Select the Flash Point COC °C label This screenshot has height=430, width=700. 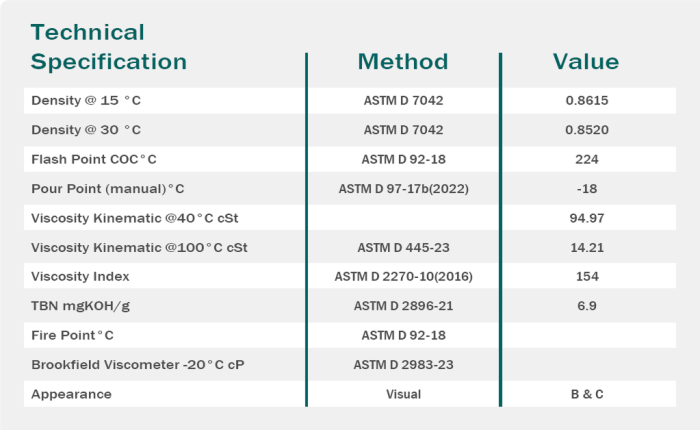tap(94, 159)
